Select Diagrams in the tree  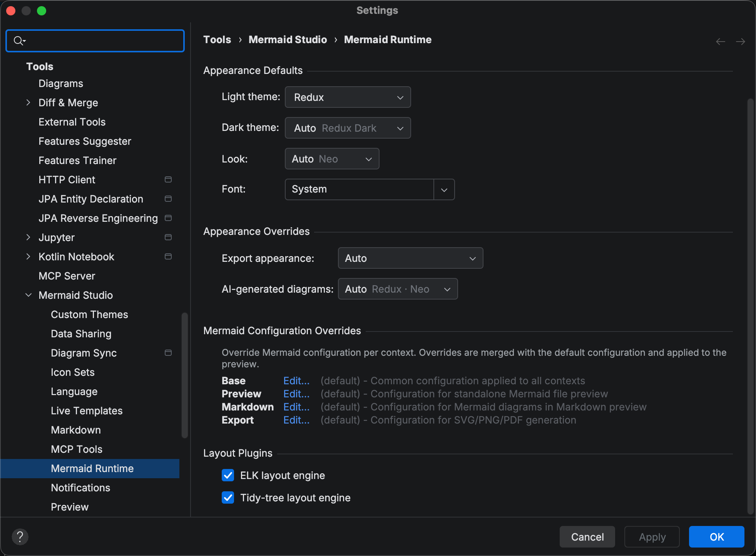tap(61, 84)
